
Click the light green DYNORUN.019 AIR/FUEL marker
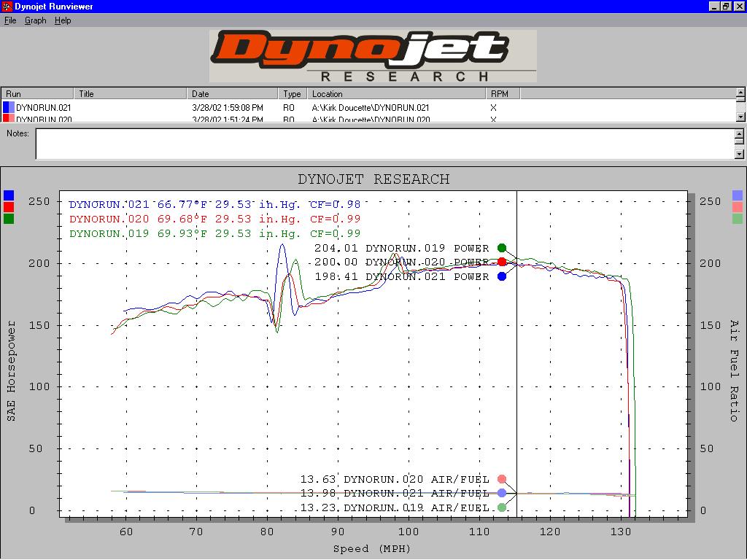502,507
